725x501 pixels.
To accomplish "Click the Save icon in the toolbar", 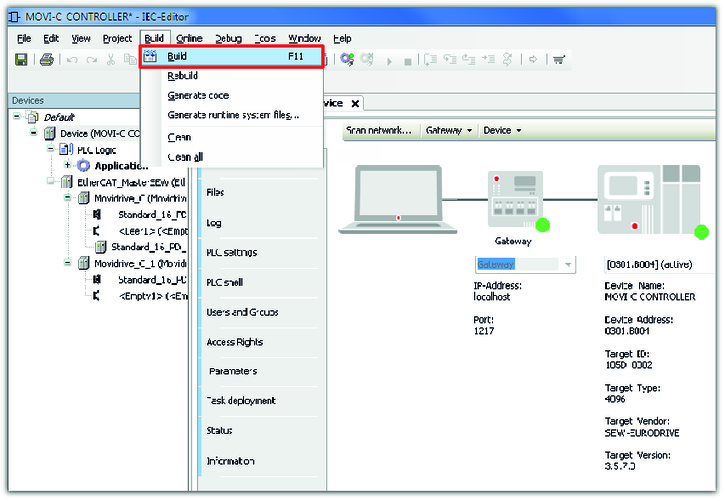I will (20, 60).
